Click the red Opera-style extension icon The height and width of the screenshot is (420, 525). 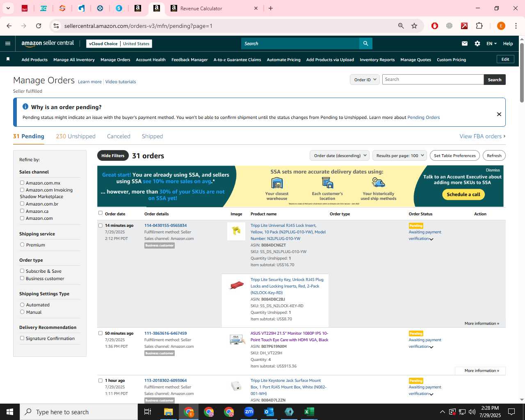435,26
